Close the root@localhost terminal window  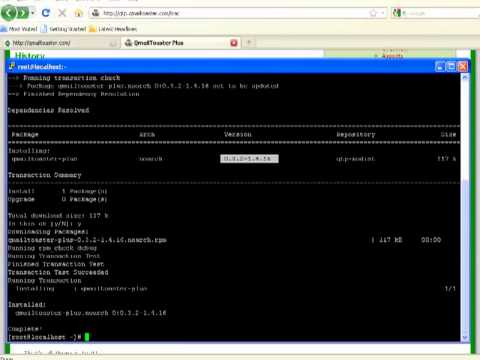click(463, 67)
